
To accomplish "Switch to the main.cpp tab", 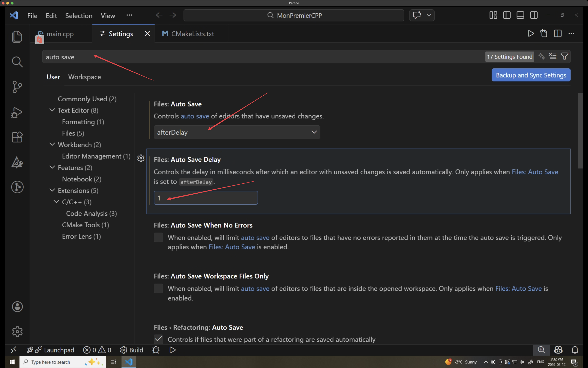I will 61,34.
